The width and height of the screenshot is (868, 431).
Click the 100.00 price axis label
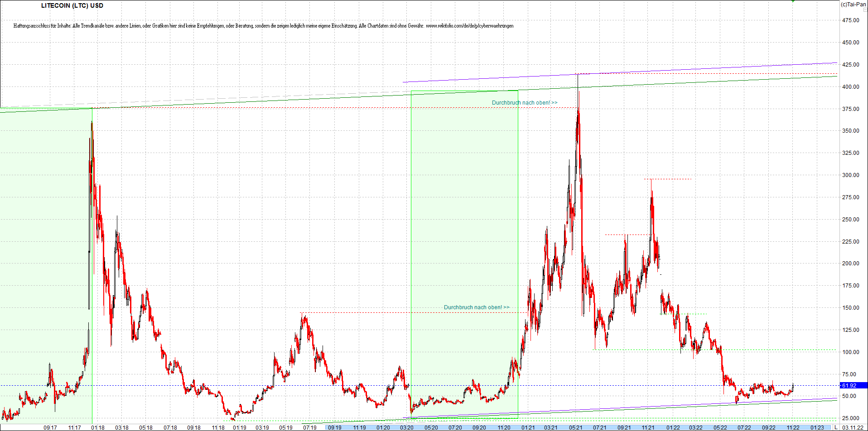851,352
